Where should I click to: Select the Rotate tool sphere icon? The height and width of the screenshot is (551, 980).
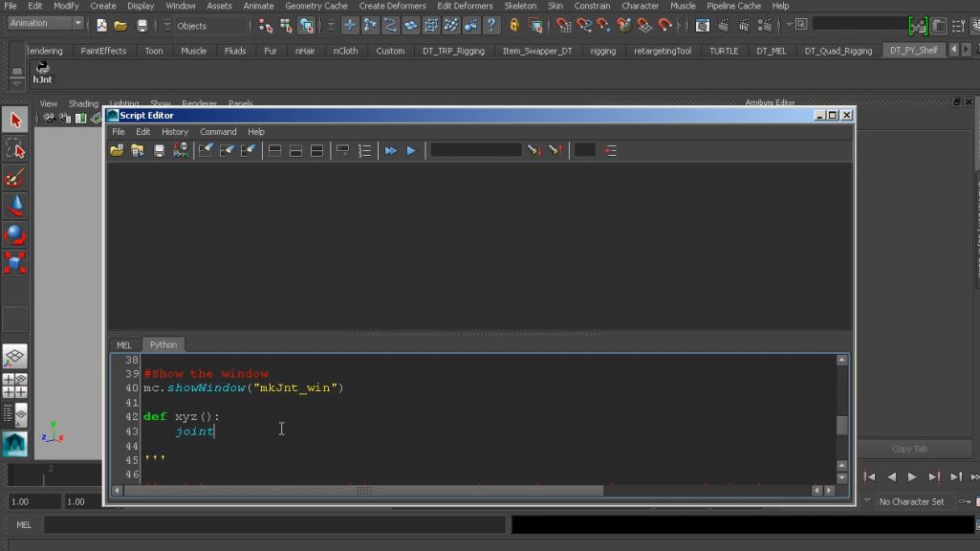point(15,234)
